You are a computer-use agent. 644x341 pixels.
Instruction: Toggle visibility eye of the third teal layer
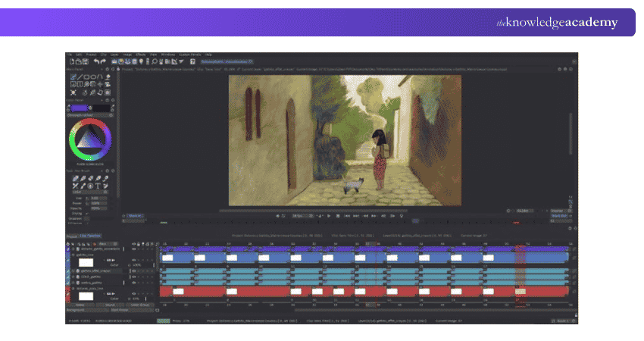pos(133,283)
